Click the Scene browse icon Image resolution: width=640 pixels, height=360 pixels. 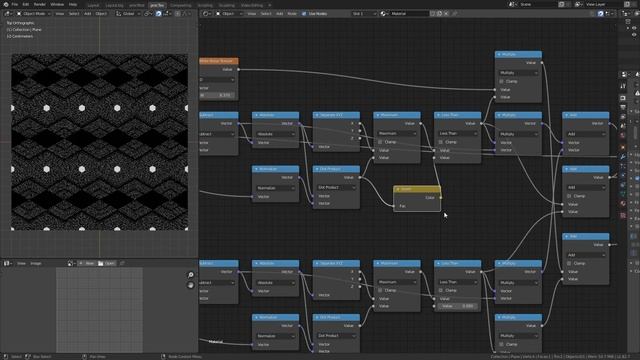pyautogui.click(x=512, y=4)
